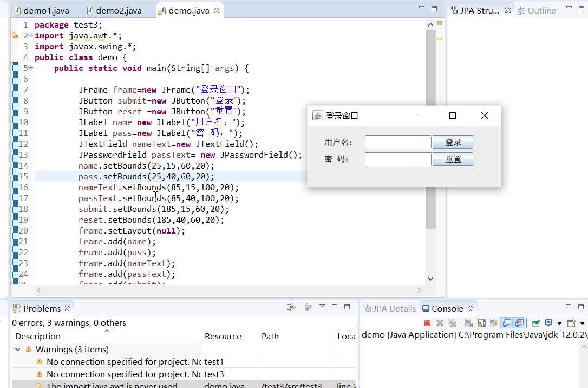The width and height of the screenshot is (588, 388).
Task: Open Display Selected Console dropdown arrow
Action: (x=559, y=323)
